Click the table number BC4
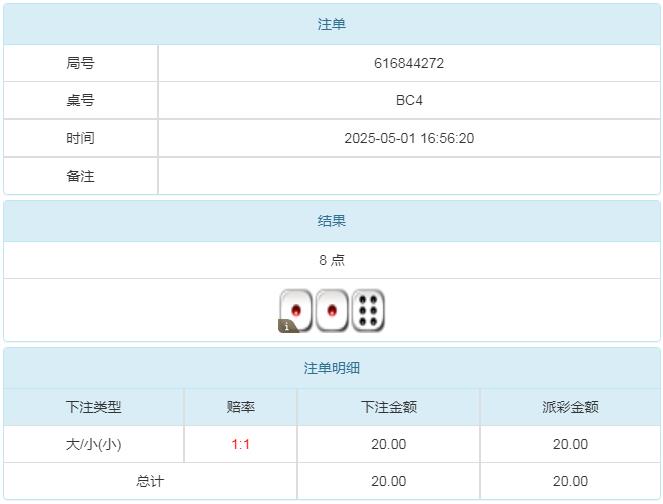 pyautogui.click(x=409, y=101)
